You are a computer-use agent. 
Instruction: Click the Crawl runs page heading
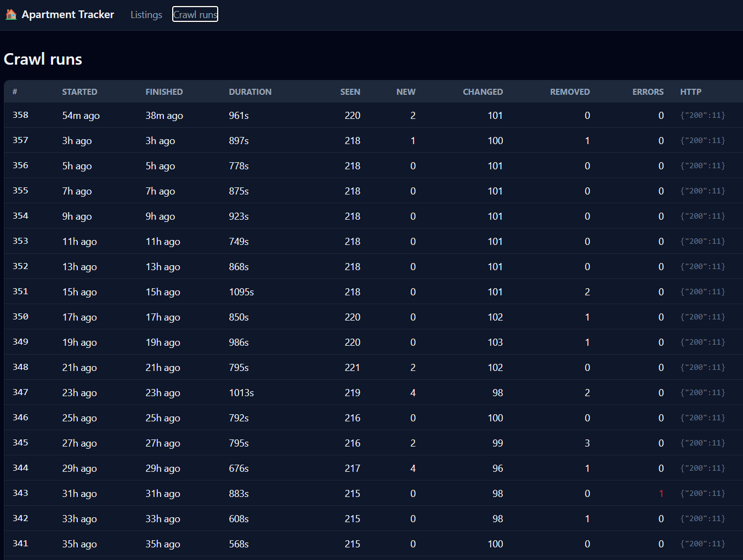tap(43, 59)
